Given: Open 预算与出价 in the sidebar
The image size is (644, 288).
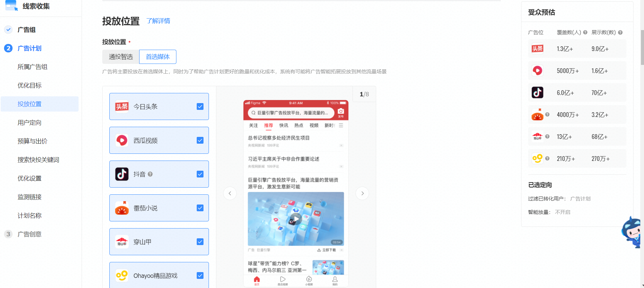Looking at the screenshot, I should click(33, 141).
